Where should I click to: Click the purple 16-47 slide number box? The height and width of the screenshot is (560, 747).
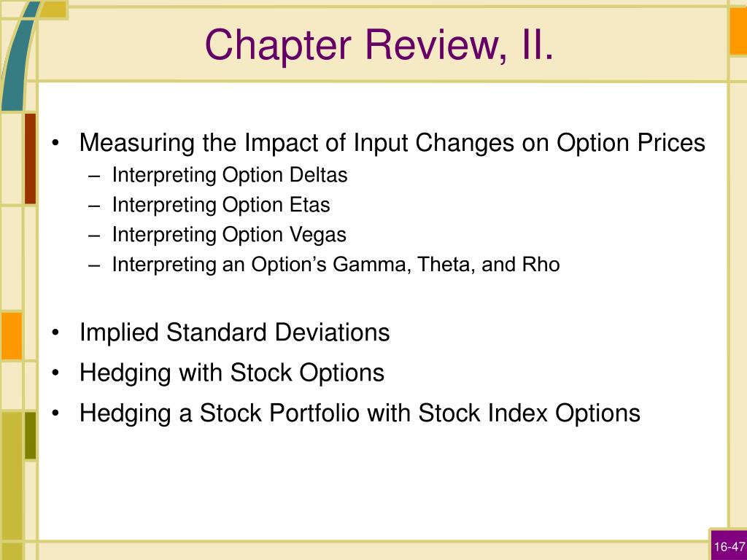click(x=729, y=545)
